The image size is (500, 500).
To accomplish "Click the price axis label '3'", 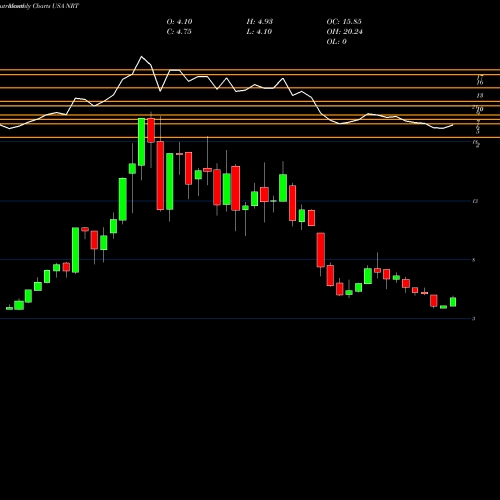I will click(x=474, y=319).
